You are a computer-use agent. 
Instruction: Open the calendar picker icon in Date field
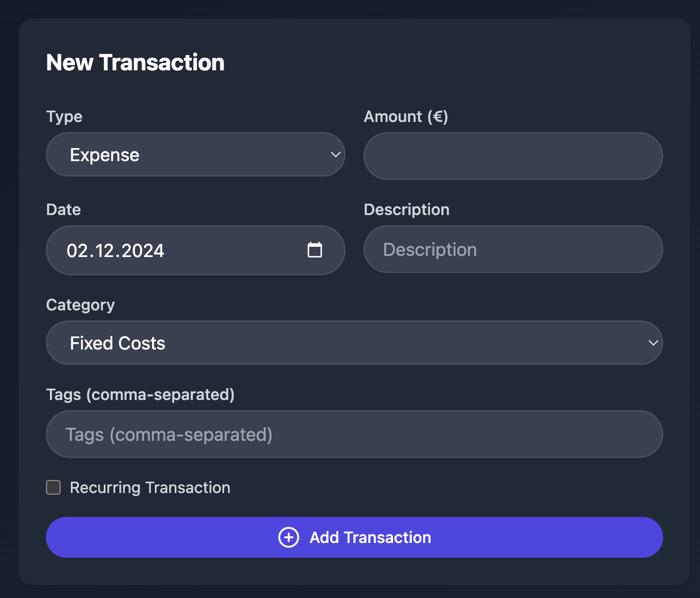(315, 250)
